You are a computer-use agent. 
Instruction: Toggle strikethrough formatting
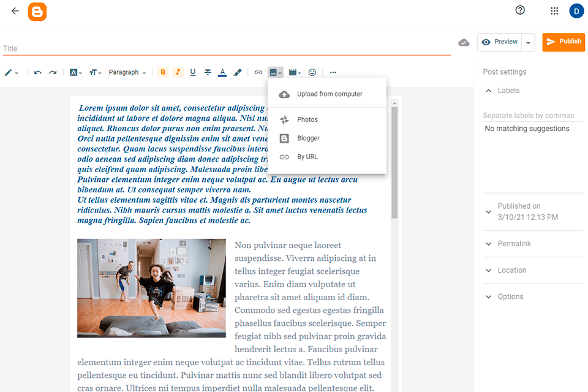[208, 72]
